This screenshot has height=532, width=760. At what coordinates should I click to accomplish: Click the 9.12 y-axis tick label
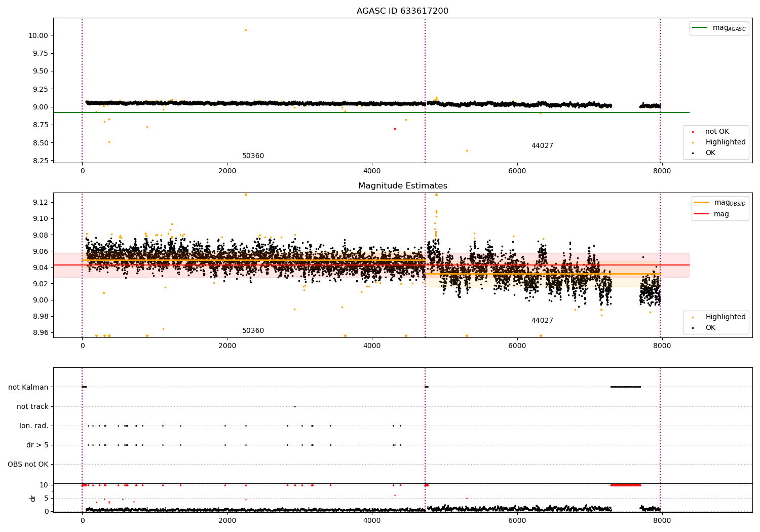tap(40, 203)
